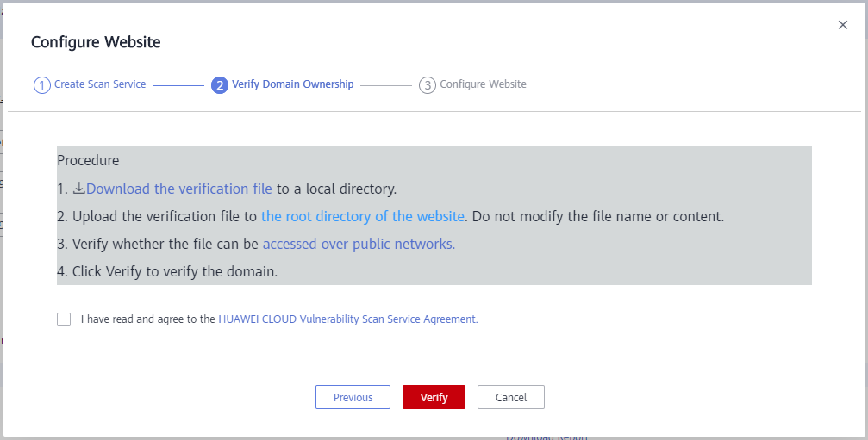
Task: Open the Download the verification file link
Action: [x=178, y=189]
